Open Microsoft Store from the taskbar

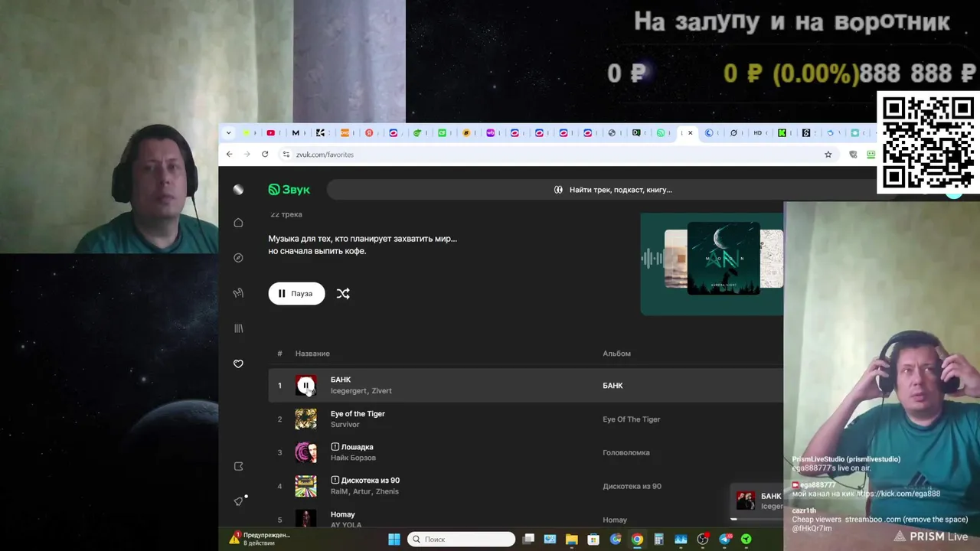(x=593, y=540)
